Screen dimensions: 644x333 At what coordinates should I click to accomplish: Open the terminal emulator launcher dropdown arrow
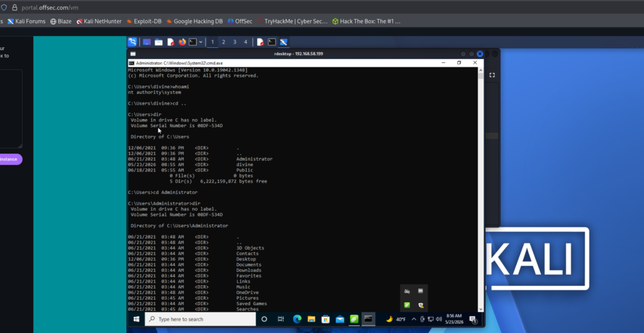(201, 42)
